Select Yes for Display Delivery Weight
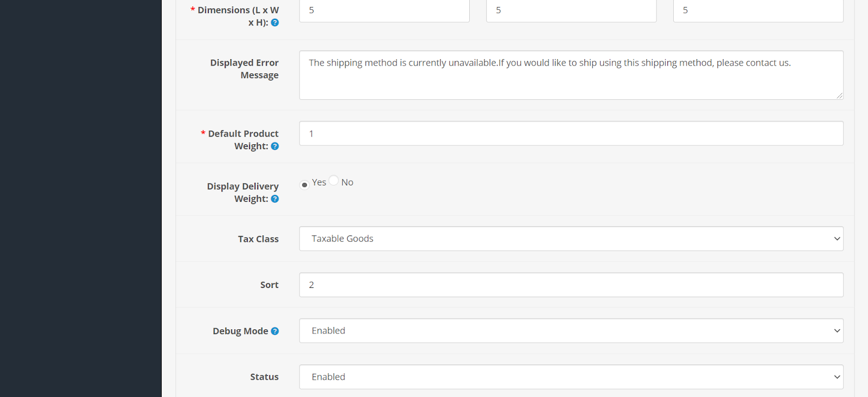 coord(304,185)
